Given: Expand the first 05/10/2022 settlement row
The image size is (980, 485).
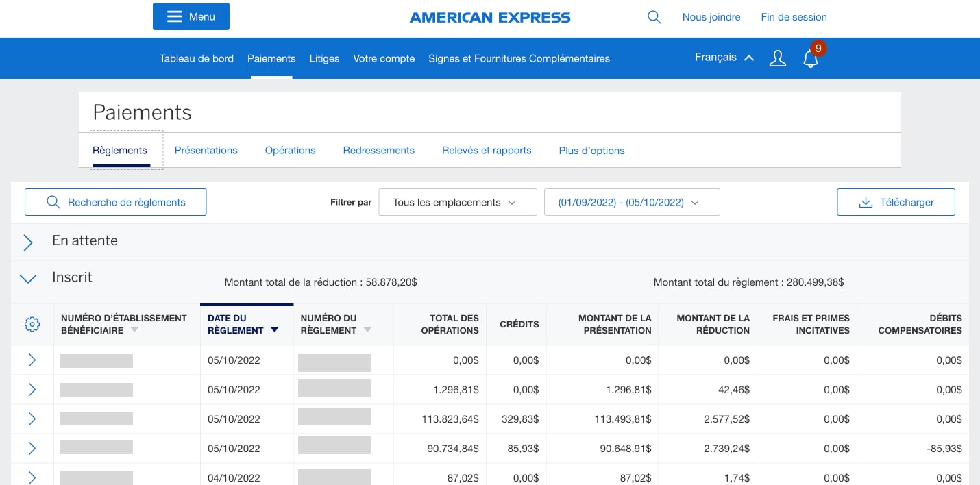Looking at the screenshot, I should coord(32,360).
